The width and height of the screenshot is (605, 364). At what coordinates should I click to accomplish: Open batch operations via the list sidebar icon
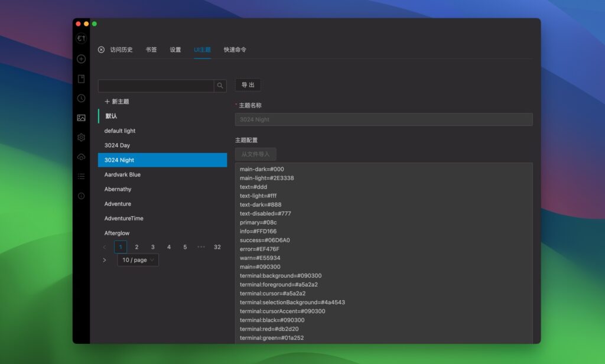(x=81, y=175)
